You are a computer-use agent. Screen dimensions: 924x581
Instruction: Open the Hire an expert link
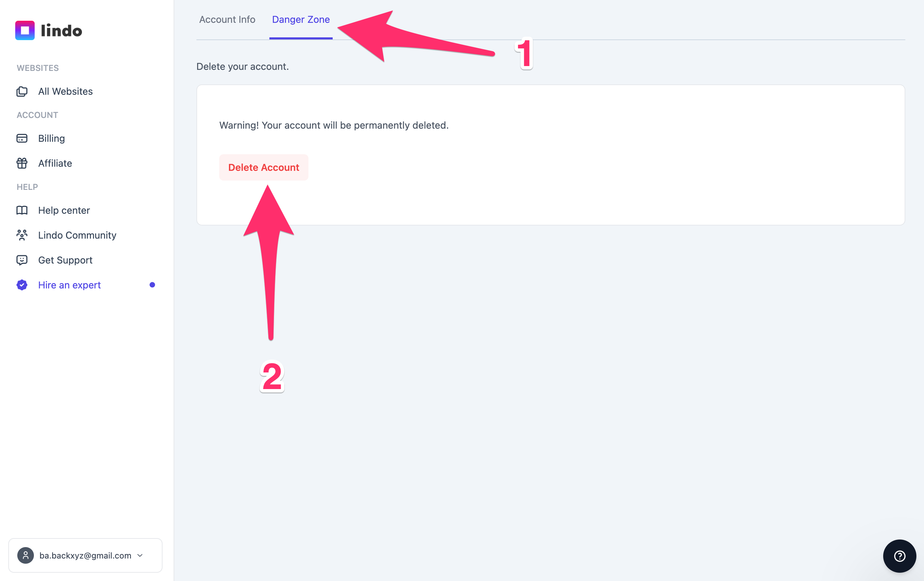pyautogui.click(x=70, y=285)
